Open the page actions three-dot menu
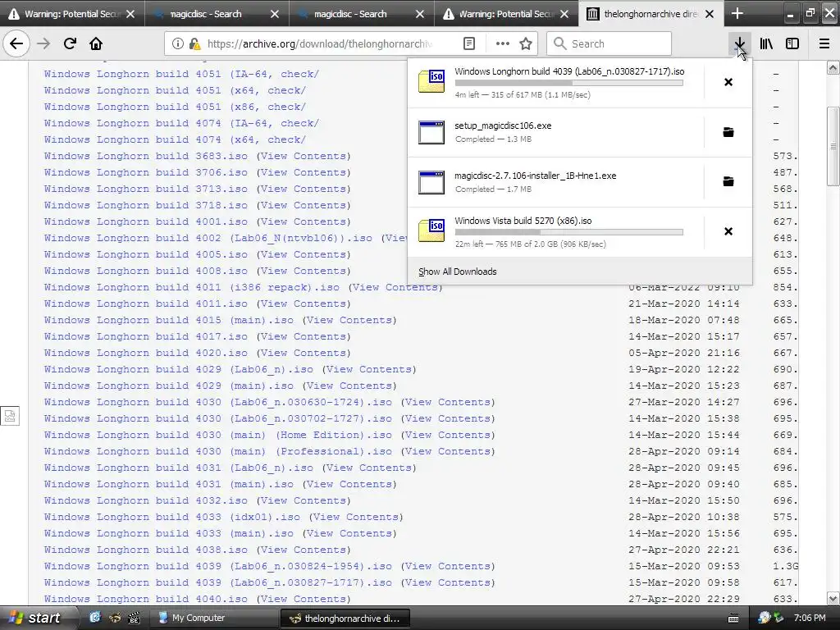The image size is (840, 630). [503, 44]
